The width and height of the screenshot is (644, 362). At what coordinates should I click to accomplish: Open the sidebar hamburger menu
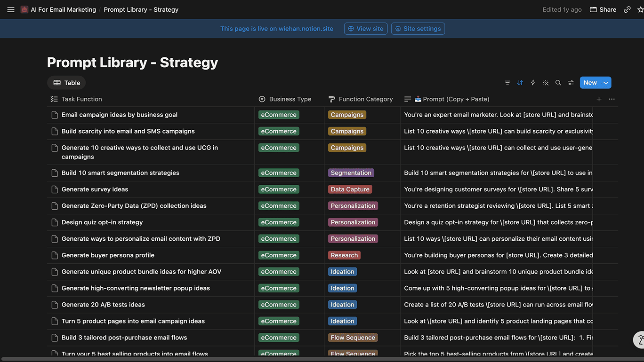[11, 9]
